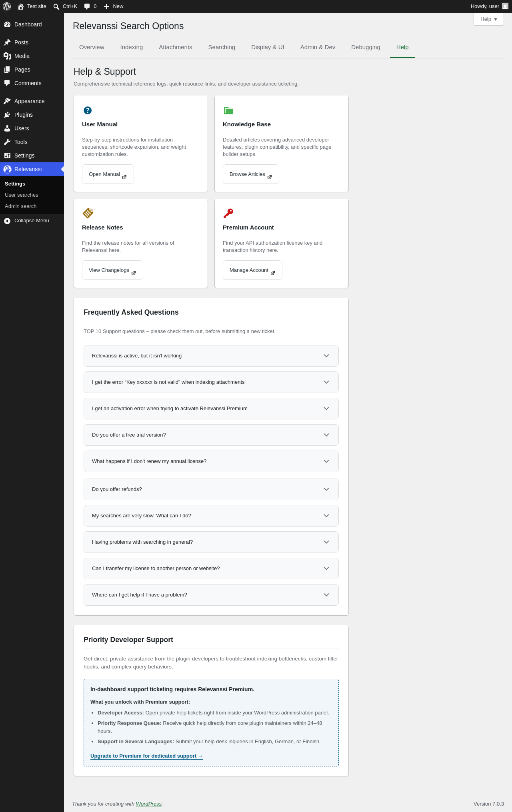Viewport: 512px width, 812px height.
Task: Expand the activation error FAQ question
Action: (211, 409)
